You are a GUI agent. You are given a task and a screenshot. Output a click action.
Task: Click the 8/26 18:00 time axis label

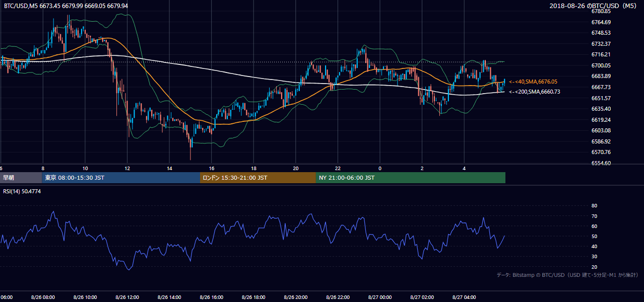[x=253, y=297]
